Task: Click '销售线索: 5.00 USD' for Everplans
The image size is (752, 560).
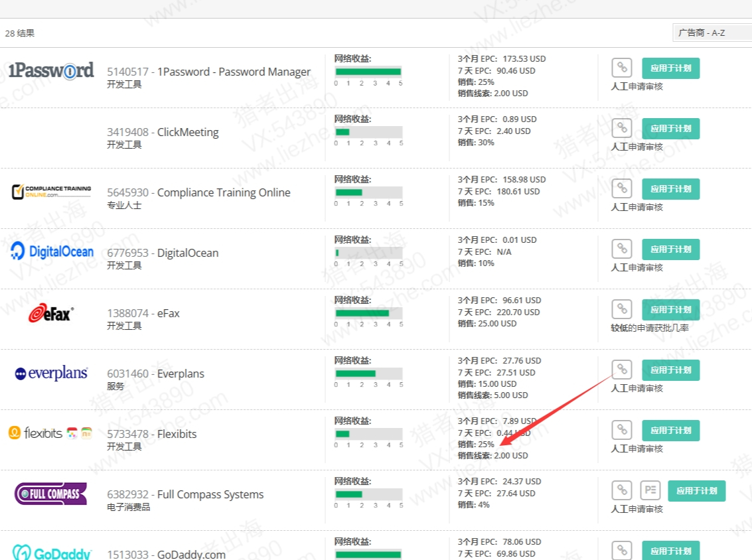Action: 492,395
